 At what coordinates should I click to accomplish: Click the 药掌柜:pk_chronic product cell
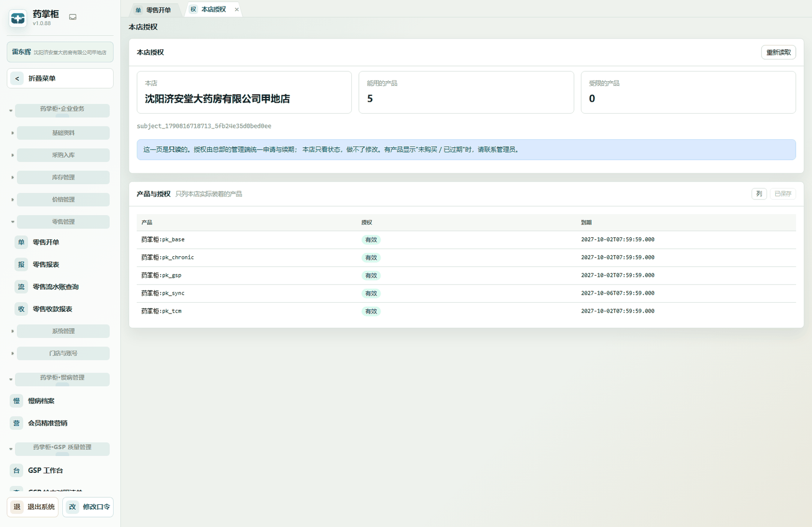pyautogui.click(x=168, y=258)
